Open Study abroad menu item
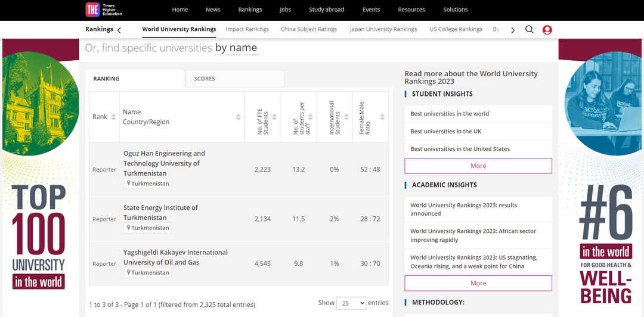Viewport: 644px width, 317px height. point(327,10)
